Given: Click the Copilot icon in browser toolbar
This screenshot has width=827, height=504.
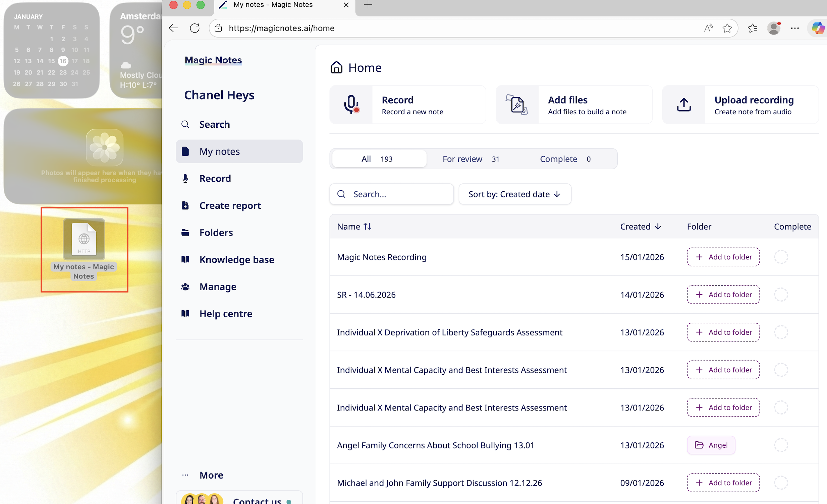Looking at the screenshot, I should pyautogui.click(x=818, y=28).
